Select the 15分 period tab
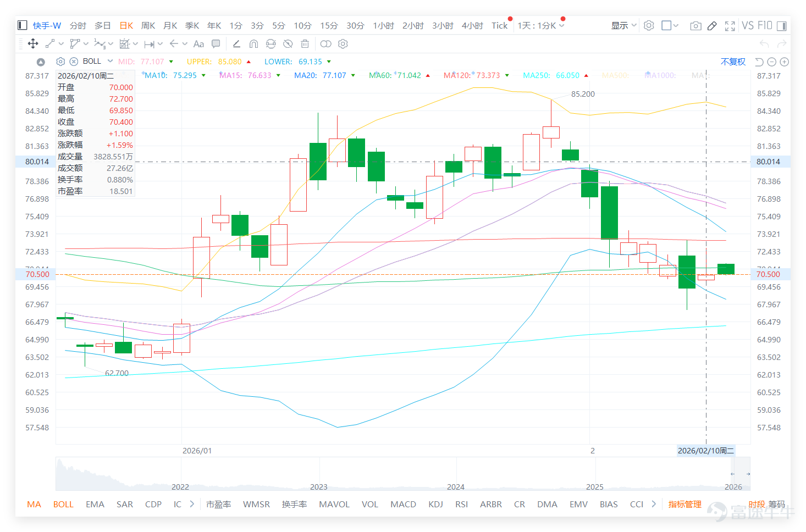 329,26
